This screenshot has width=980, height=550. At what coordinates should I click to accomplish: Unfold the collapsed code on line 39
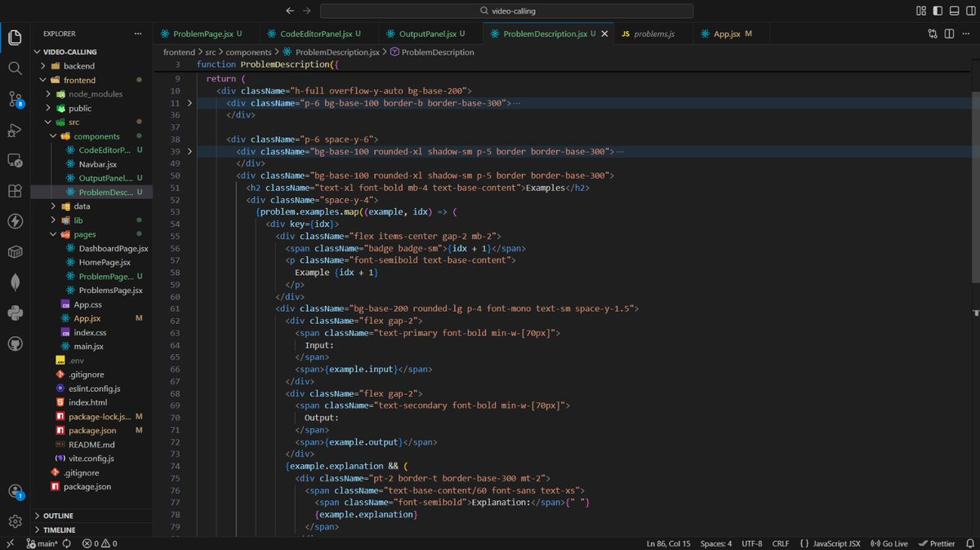click(x=189, y=152)
